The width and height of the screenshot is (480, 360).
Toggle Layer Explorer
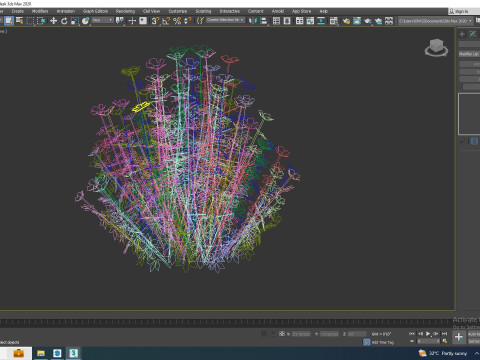pos(287,21)
